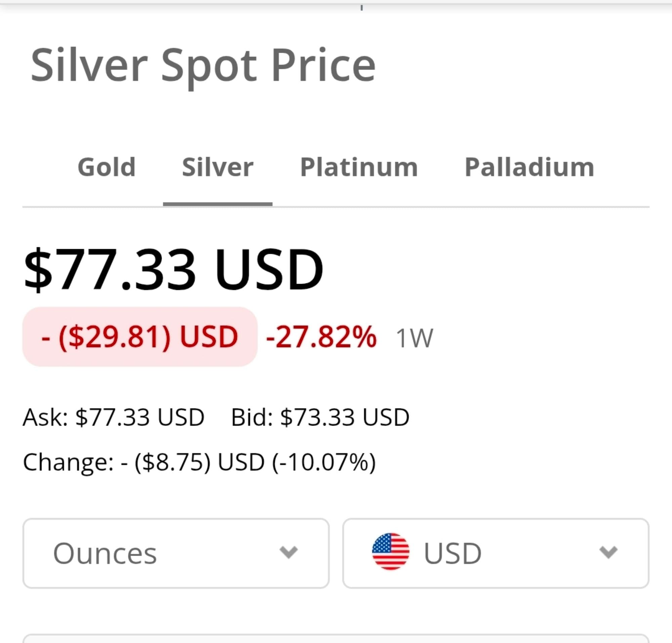
Task: Open the Platinum tab
Action: 359,167
